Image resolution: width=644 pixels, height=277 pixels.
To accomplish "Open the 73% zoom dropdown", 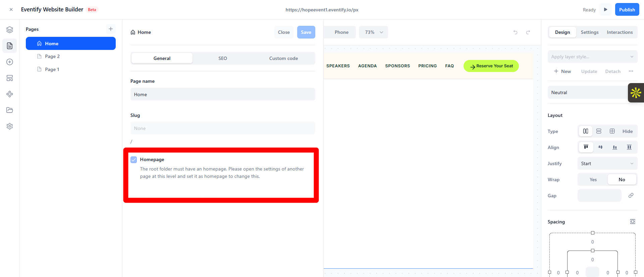I will 374,32.
